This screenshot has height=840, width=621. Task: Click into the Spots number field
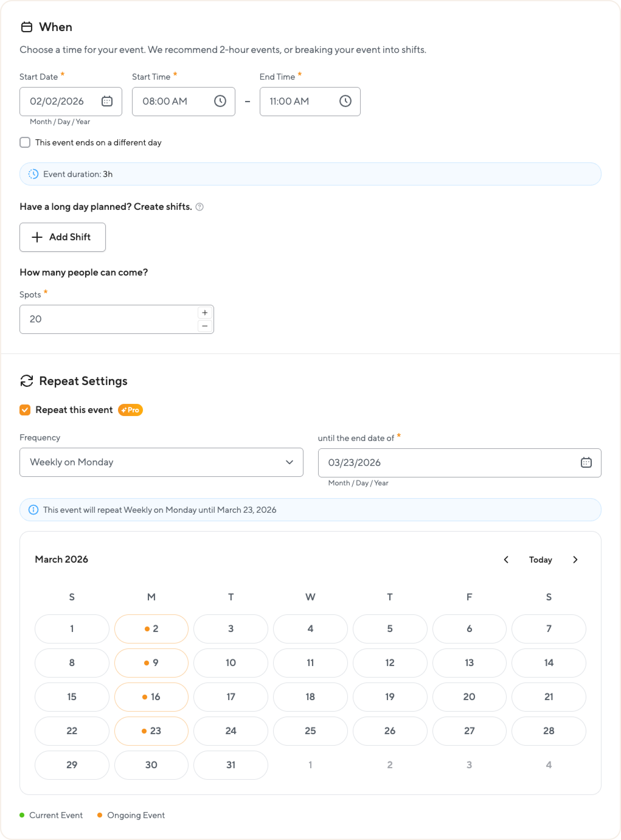pos(109,319)
